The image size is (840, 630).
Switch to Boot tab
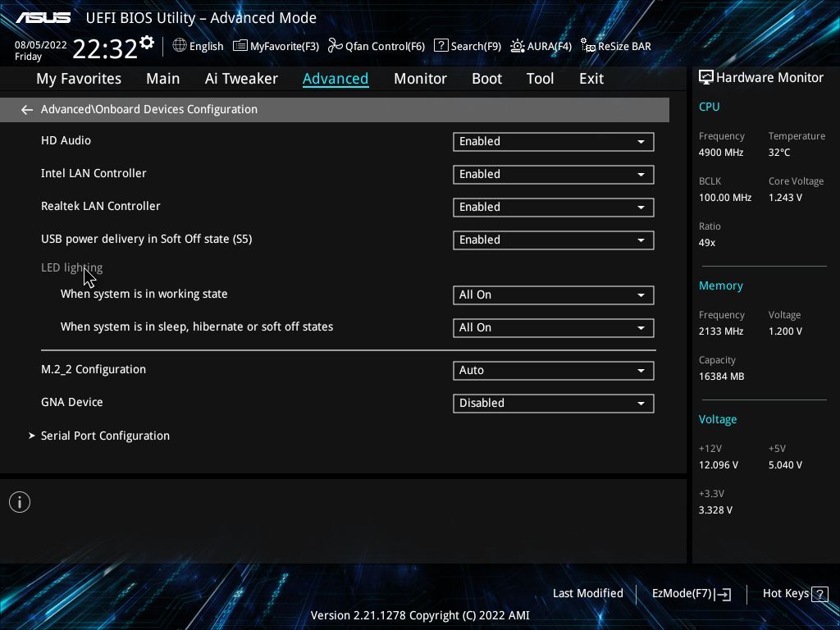(x=486, y=79)
